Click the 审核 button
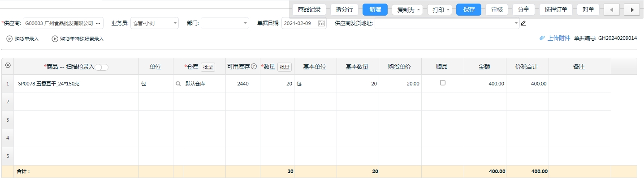 (497, 9)
